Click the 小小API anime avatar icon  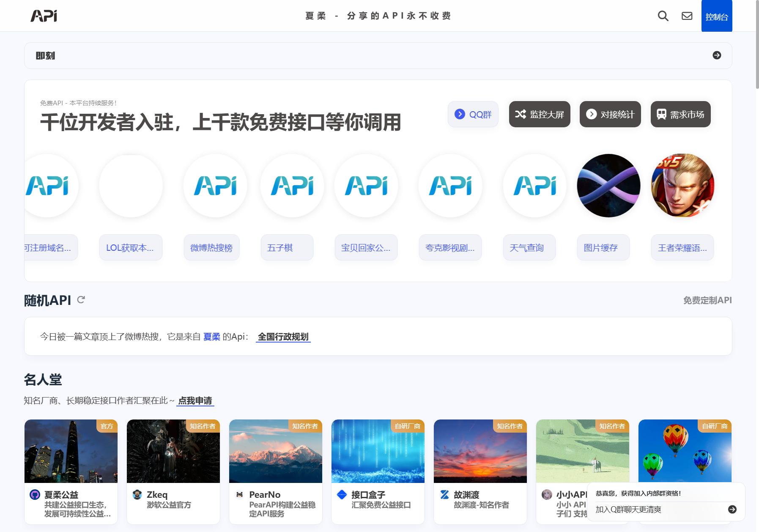pos(547,494)
